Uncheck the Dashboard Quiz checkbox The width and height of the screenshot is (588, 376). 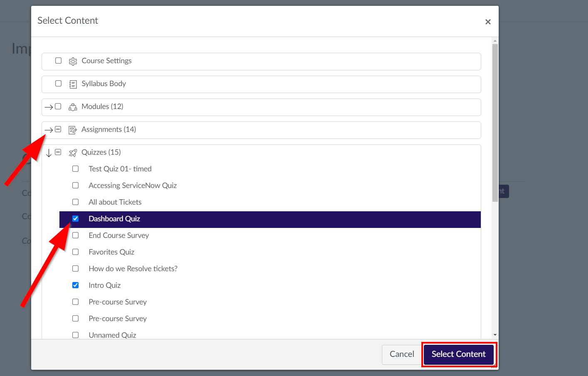(x=75, y=219)
